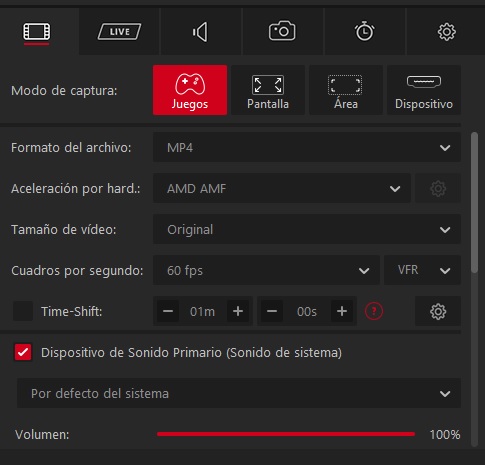Screen dimensions: 485x465
Task: Increase Time-Shift minutes with plus
Action: (238, 311)
